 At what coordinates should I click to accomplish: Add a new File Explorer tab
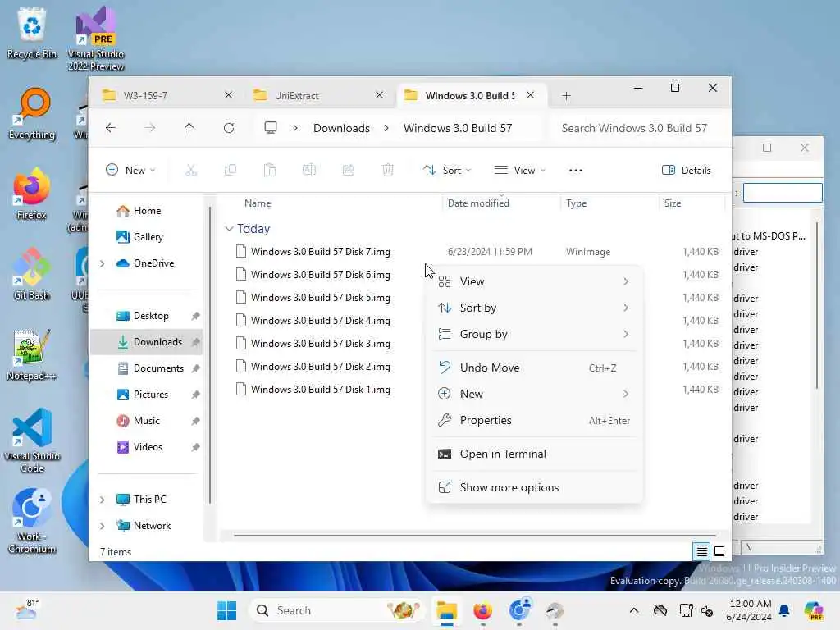[566, 96]
